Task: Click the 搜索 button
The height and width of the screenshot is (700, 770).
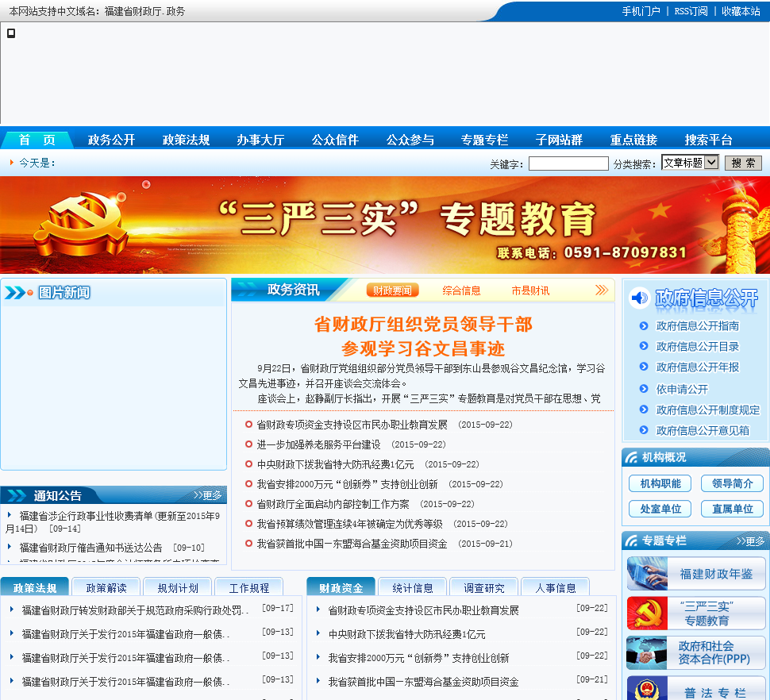Action: point(743,163)
